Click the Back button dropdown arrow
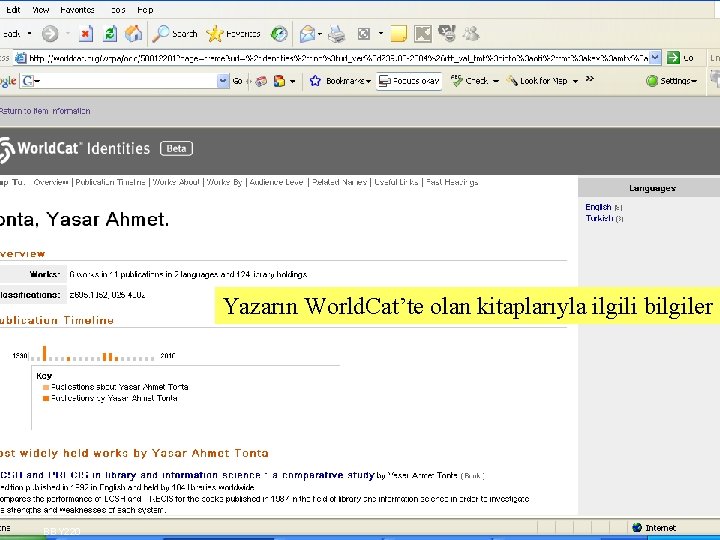720x540 pixels. coord(29,34)
